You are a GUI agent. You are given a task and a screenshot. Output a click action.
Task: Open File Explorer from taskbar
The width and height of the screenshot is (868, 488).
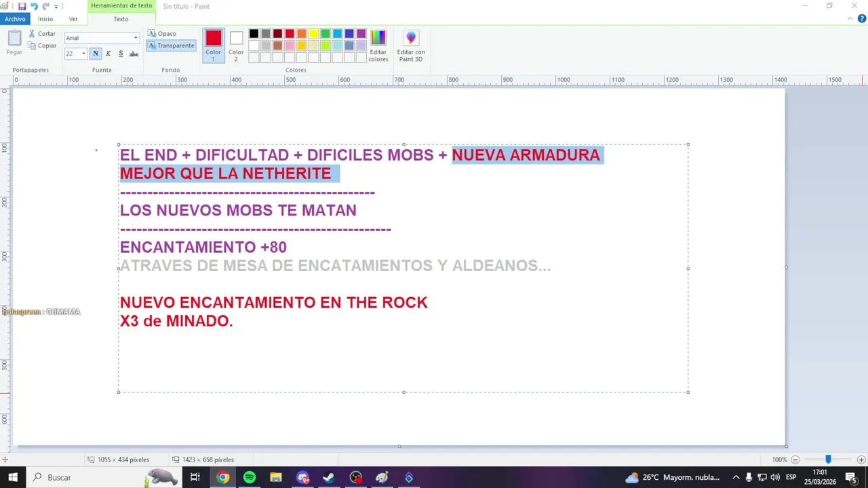(x=275, y=477)
